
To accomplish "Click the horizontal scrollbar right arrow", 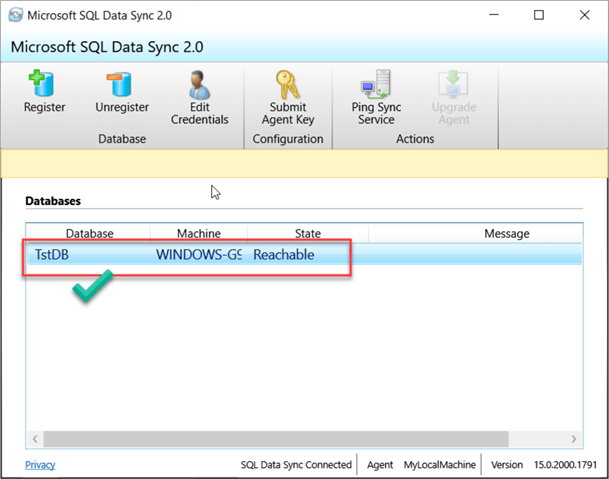I will [574, 439].
